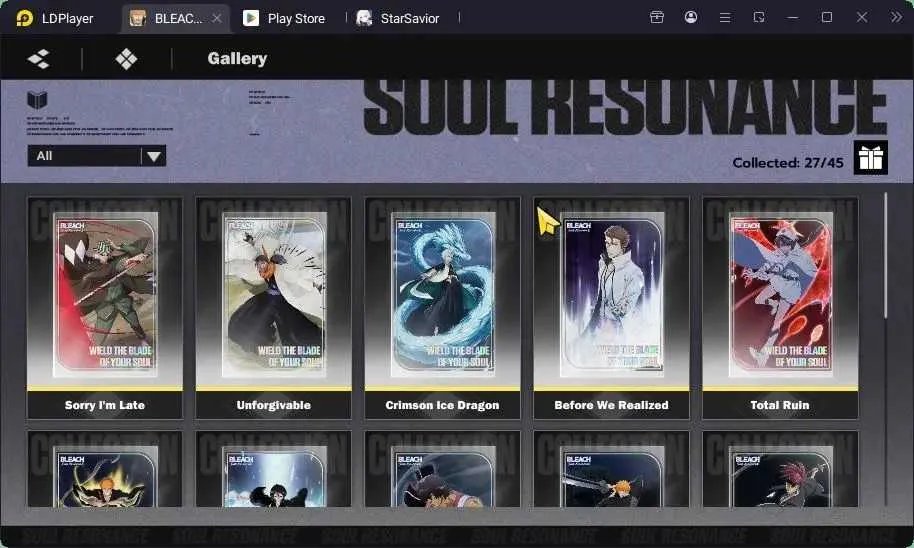The width and height of the screenshot is (914, 548).
Task: Select the card below Unforgivable
Action: coord(274,469)
